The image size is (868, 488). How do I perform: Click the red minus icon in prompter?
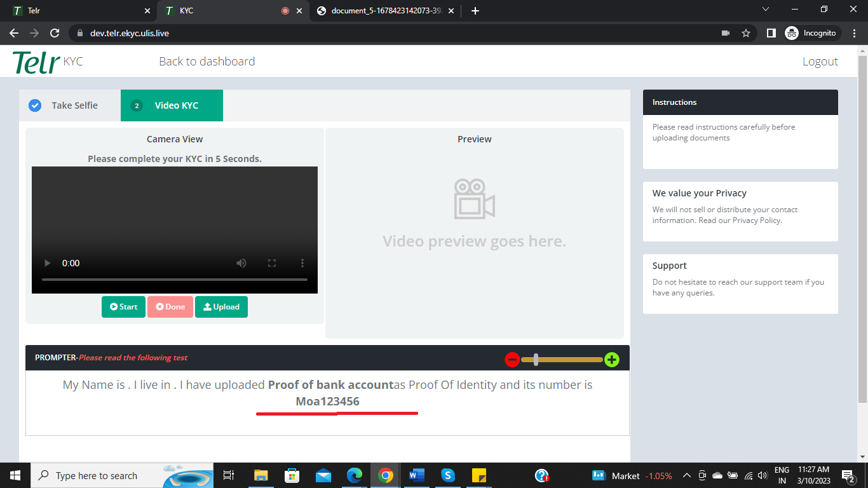coord(512,360)
